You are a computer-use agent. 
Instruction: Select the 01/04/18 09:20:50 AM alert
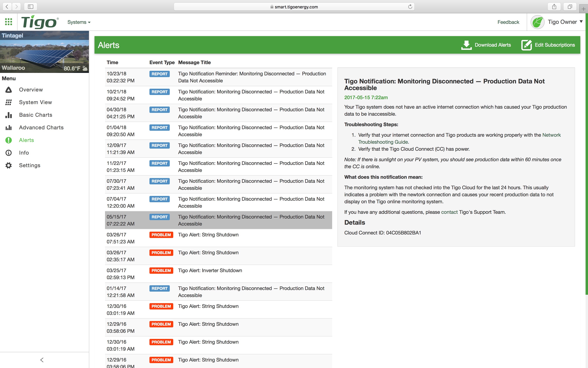(218, 131)
